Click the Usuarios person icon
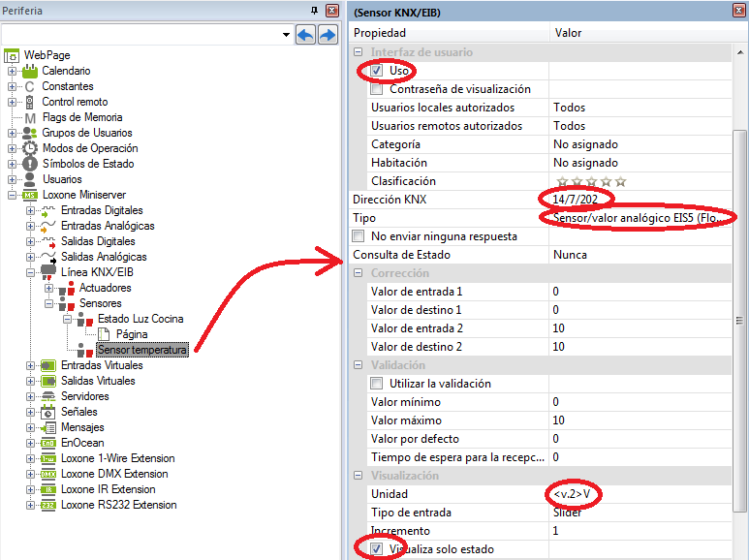 [x=29, y=179]
